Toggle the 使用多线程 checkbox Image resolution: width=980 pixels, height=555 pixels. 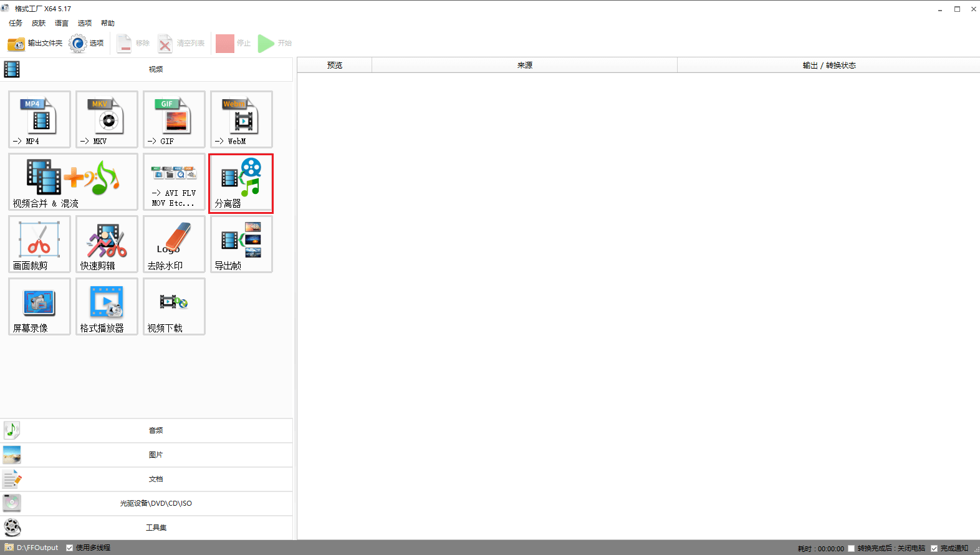coord(70,548)
